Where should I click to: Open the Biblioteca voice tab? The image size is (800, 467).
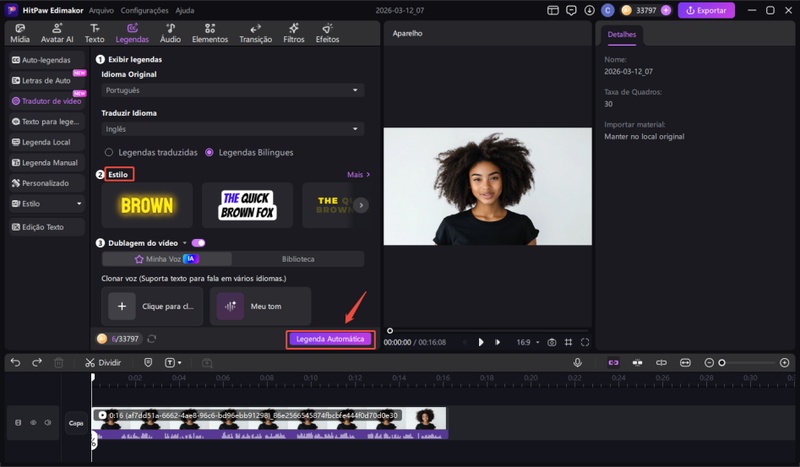point(298,259)
